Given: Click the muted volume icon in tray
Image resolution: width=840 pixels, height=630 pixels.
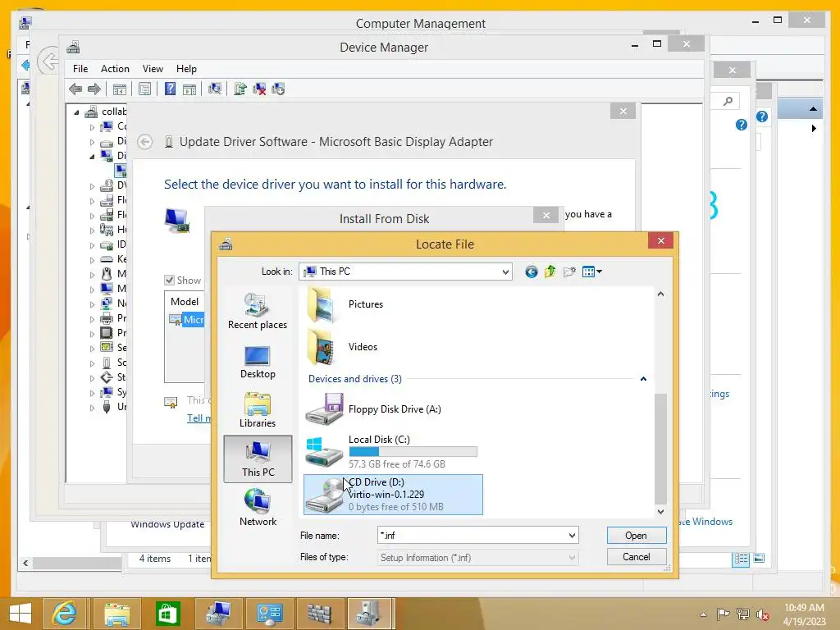Looking at the screenshot, I should (762, 614).
